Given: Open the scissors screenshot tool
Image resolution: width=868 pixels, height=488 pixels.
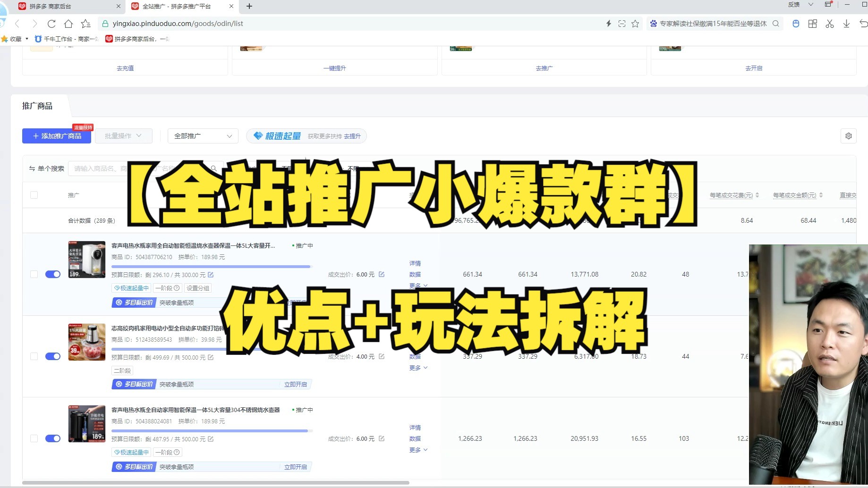Looking at the screenshot, I should [830, 24].
